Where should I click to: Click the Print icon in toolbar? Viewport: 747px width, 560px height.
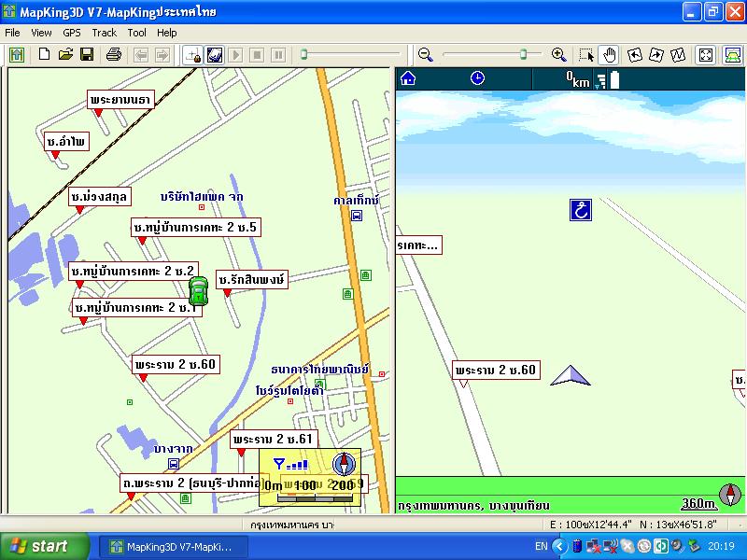pos(114,55)
